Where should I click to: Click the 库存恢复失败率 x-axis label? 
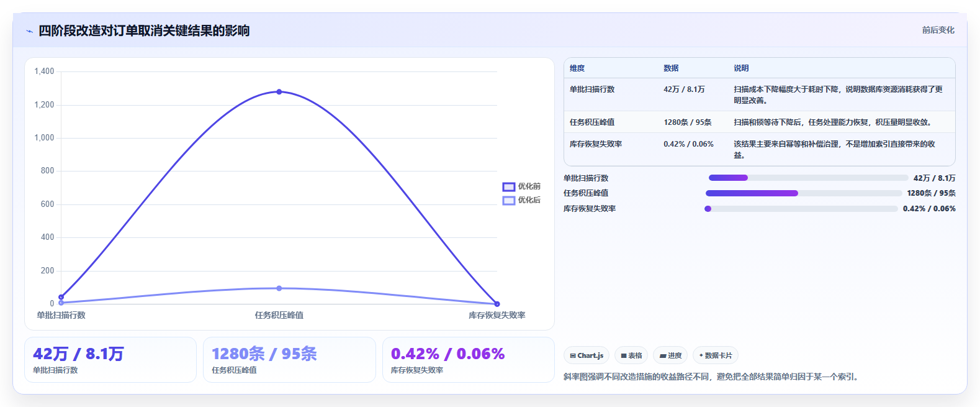[x=497, y=315]
